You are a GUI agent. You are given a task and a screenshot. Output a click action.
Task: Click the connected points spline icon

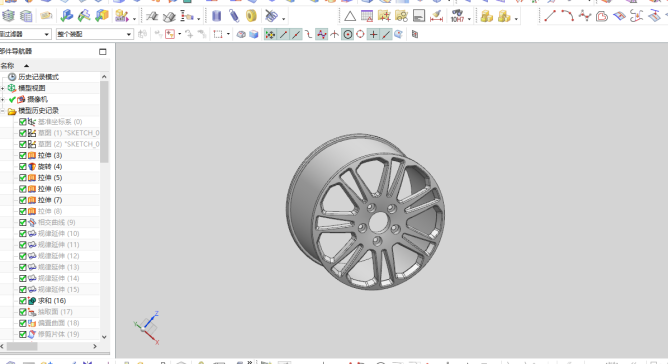coord(584,16)
